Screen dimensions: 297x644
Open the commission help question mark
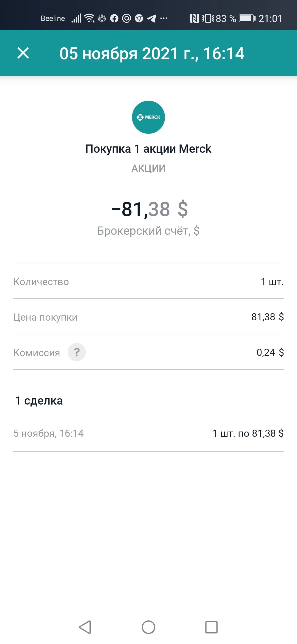tap(77, 352)
